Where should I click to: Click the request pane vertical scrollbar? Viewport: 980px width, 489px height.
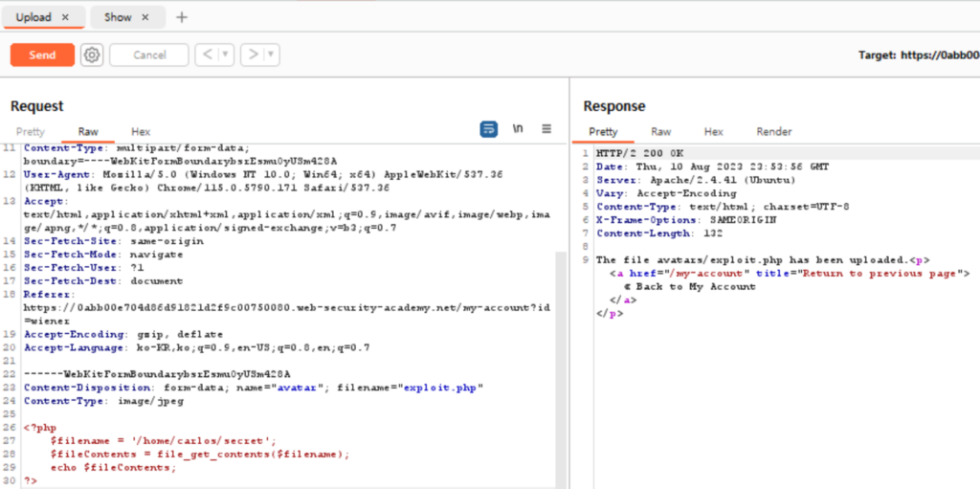[561, 369]
